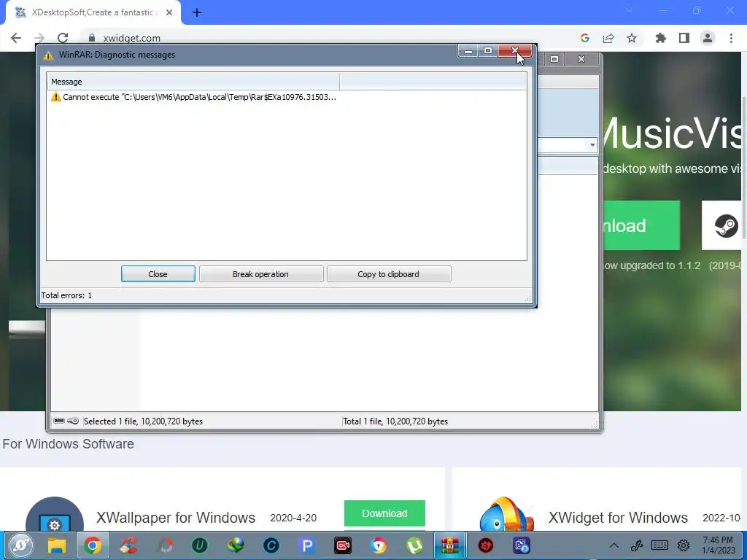
Task: Open Internet Download Manager taskbar icon
Action: [x=236, y=545]
